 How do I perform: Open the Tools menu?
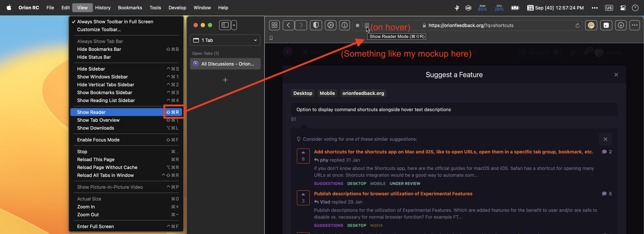pyautogui.click(x=155, y=8)
